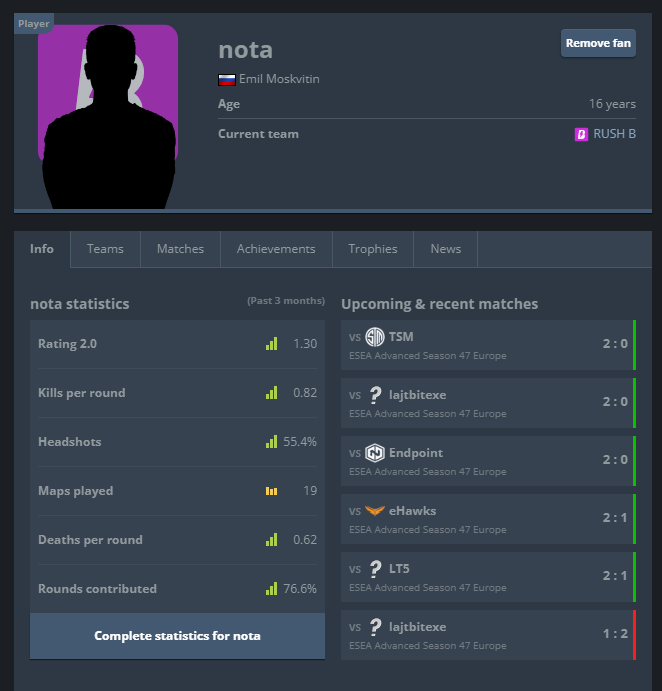Open the lajtbitexe match lost 1:2

[x=488, y=635]
